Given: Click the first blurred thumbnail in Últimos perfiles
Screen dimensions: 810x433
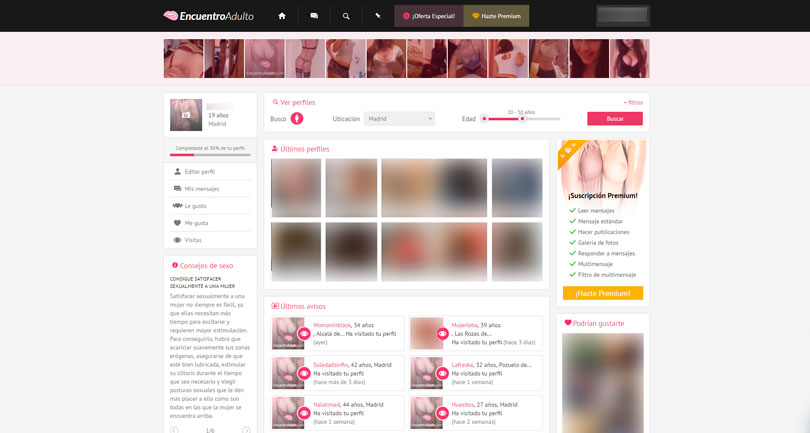Looking at the screenshot, I should tap(296, 188).
